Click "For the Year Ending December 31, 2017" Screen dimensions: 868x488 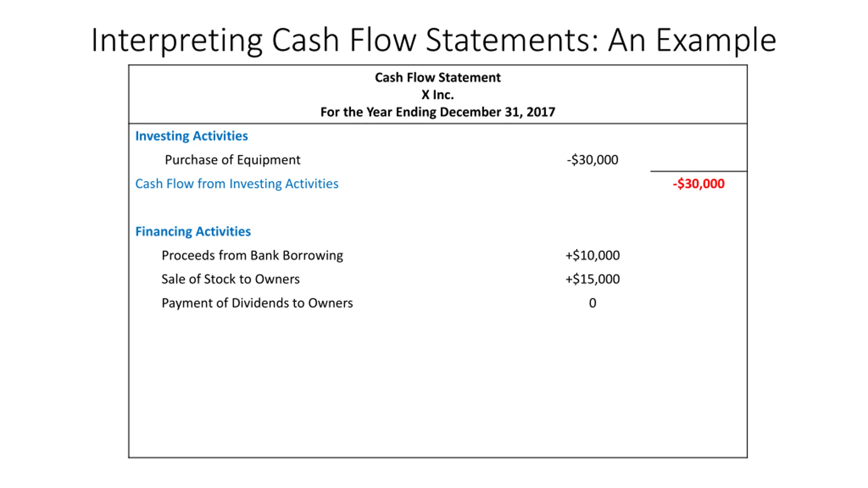437,112
